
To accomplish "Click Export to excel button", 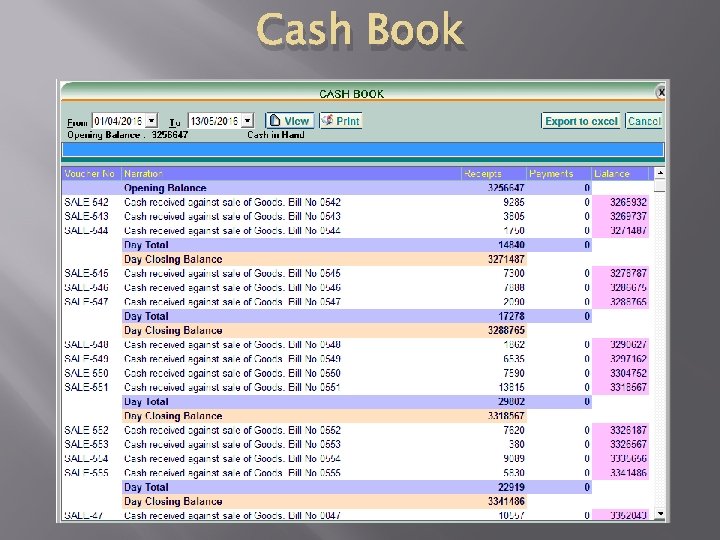I will (581, 121).
